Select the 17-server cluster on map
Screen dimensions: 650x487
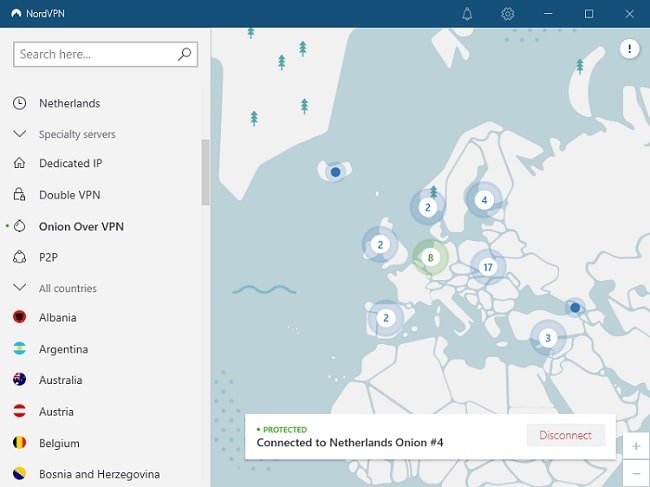pyautogui.click(x=488, y=267)
